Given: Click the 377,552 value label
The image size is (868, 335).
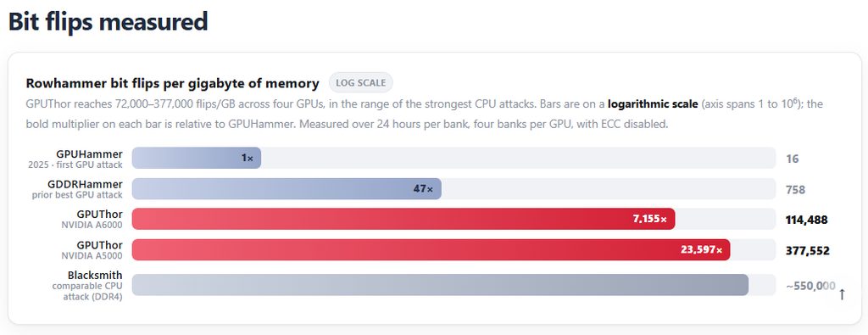Looking at the screenshot, I should coord(808,251).
